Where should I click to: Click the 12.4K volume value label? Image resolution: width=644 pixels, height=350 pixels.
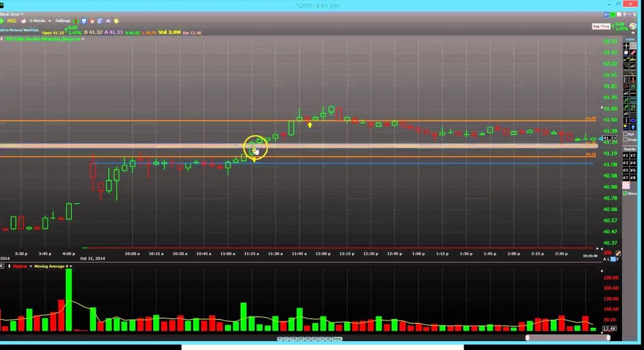609,329
